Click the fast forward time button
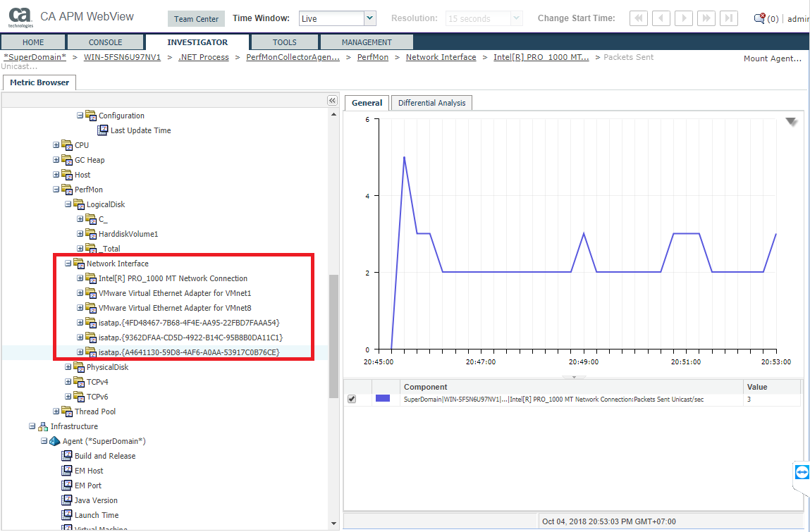Image resolution: width=810 pixels, height=532 pixels. (x=706, y=18)
